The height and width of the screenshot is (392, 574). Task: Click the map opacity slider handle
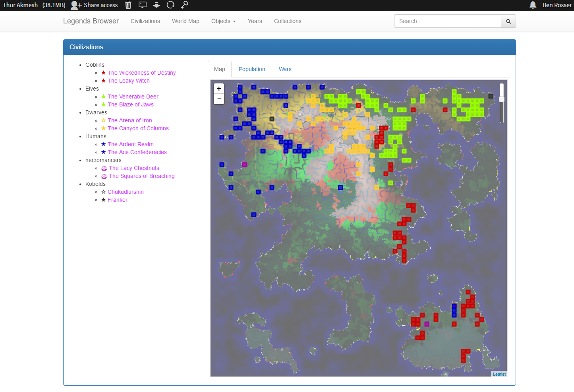click(502, 99)
